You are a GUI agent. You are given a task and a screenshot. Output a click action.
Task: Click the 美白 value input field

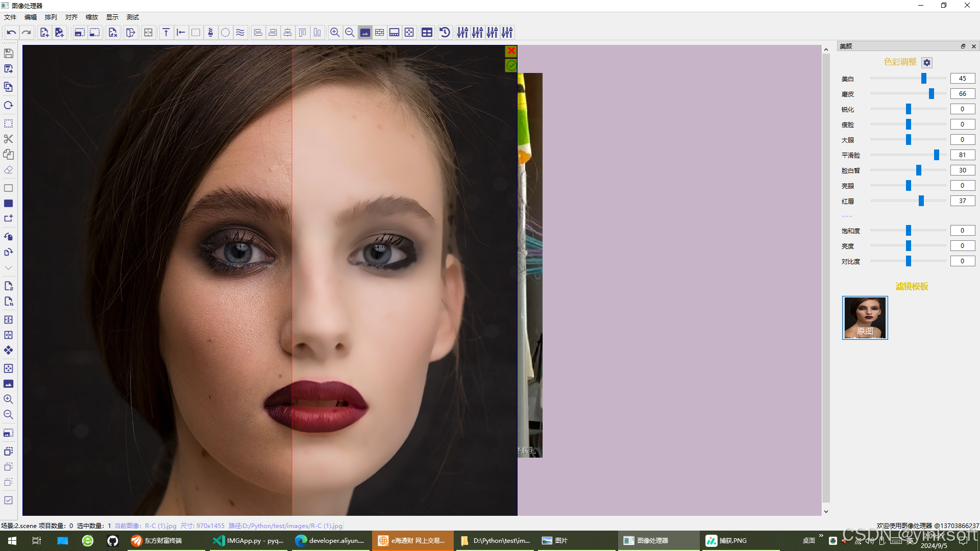click(x=962, y=79)
